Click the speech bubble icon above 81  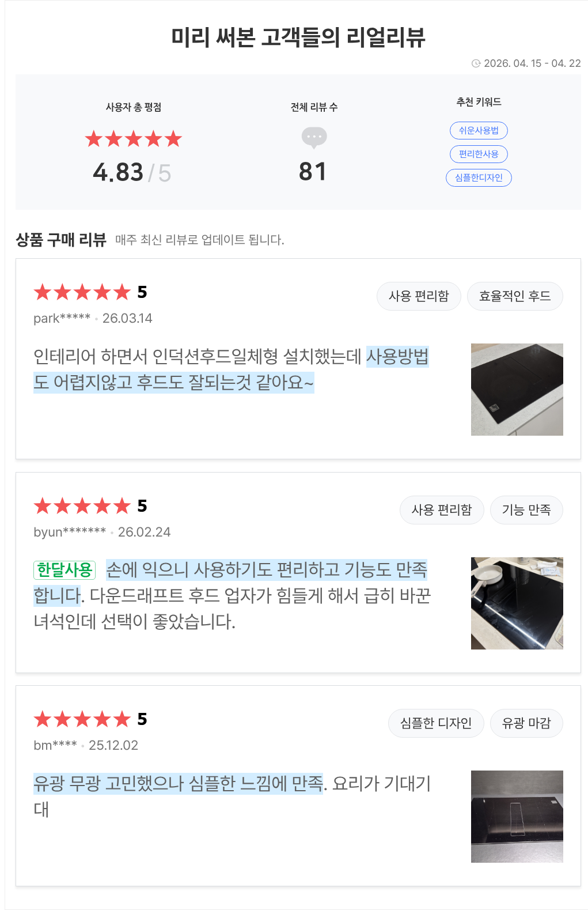click(314, 138)
